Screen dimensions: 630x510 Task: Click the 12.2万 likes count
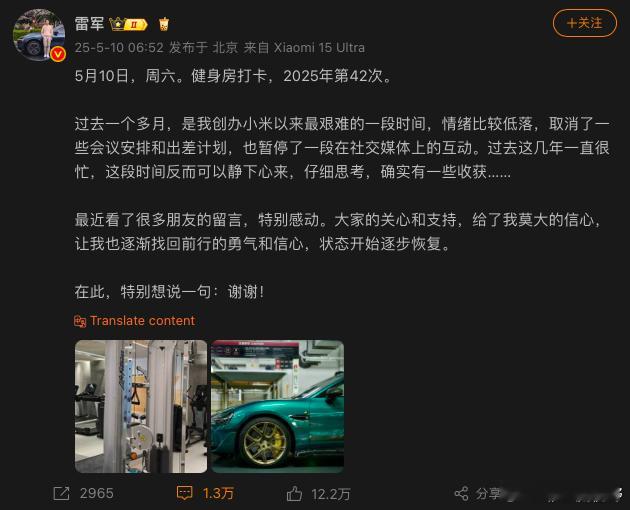pyautogui.click(x=331, y=494)
